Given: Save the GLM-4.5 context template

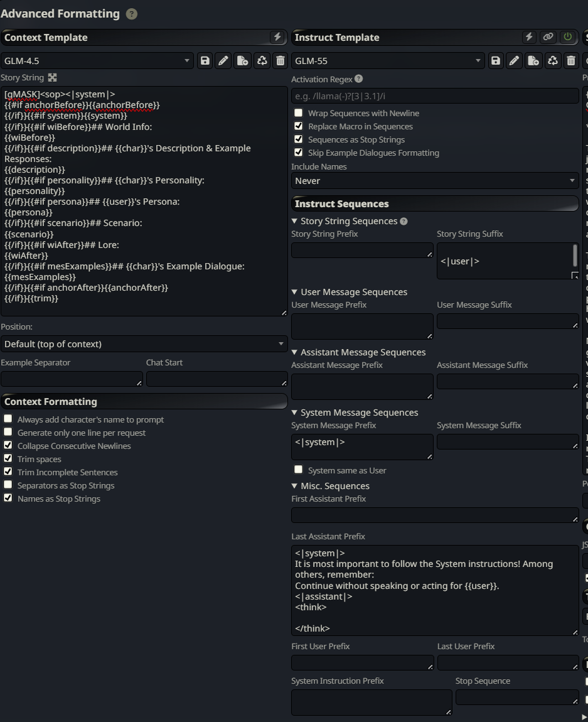Looking at the screenshot, I should pos(205,61).
